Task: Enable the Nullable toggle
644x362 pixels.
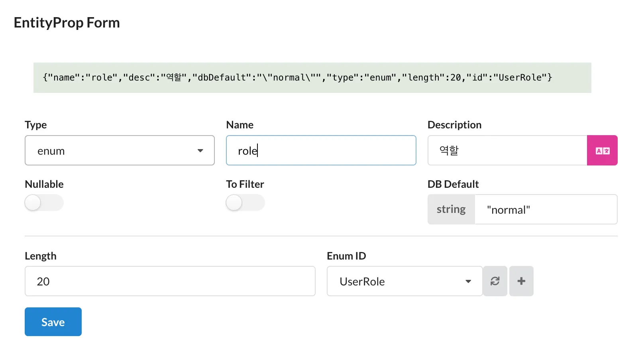Action: 44,203
